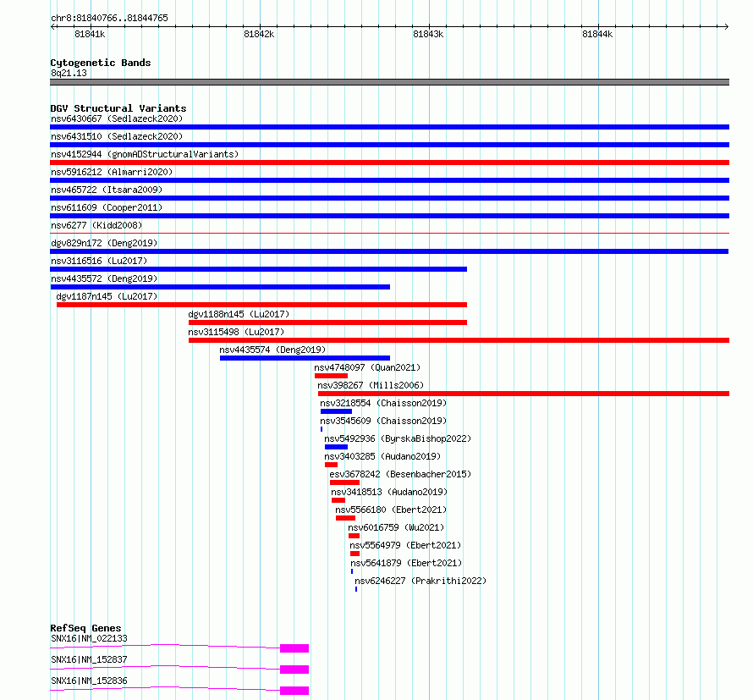Click the Cytogenetic Bands track heading
Screen dimensions: 753x700
(101, 63)
